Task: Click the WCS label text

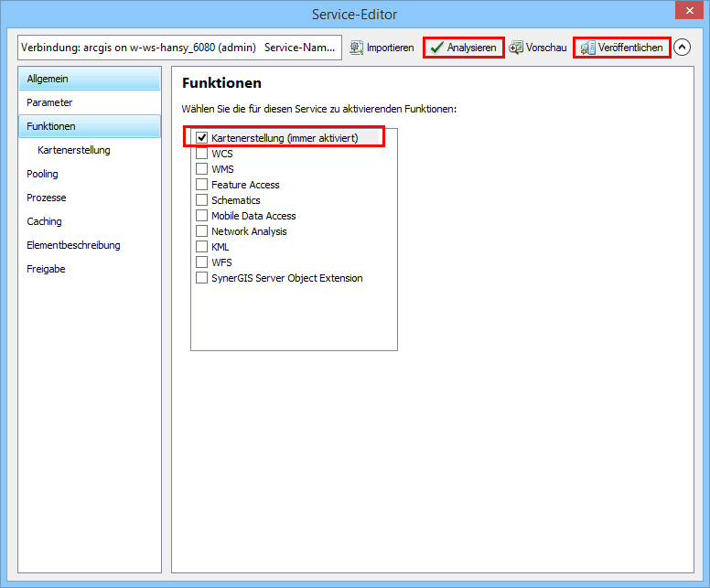Action: [x=221, y=154]
